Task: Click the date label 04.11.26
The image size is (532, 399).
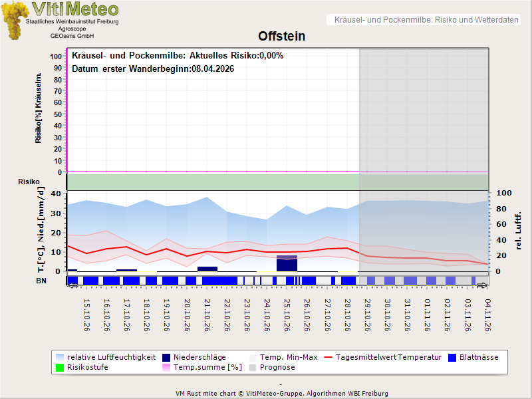Action: [x=487, y=315]
